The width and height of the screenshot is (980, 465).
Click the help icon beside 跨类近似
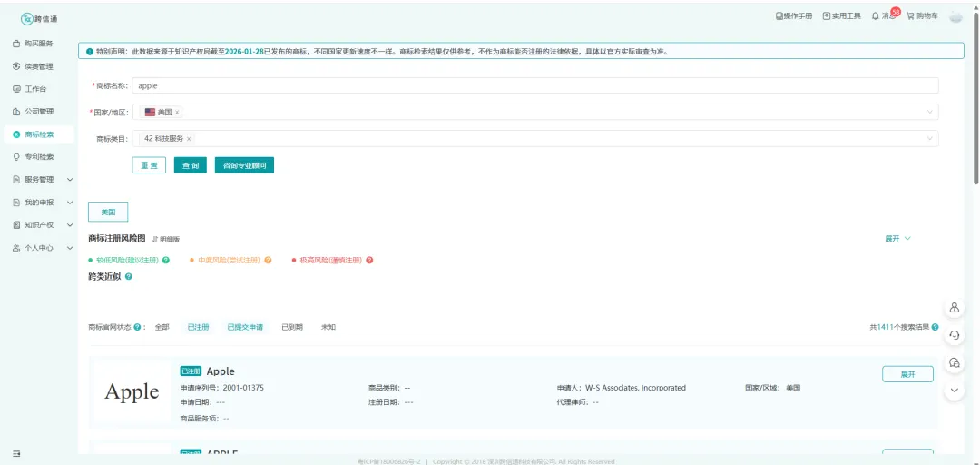tap(129, 276)
